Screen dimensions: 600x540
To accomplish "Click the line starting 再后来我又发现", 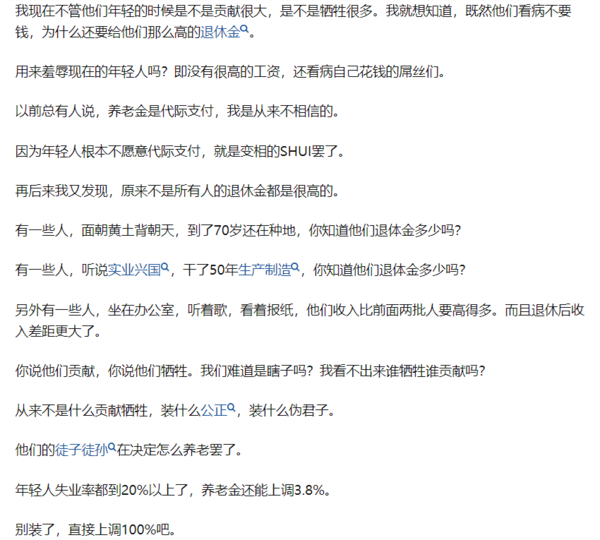I will point(177,191).
